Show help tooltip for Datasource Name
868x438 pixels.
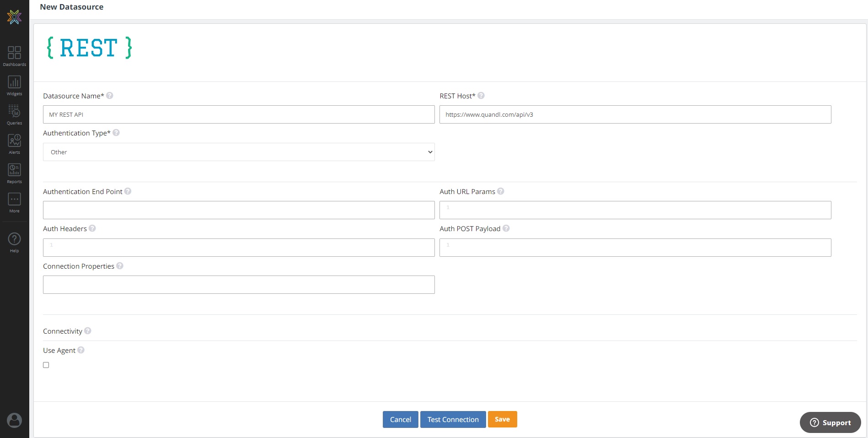click(110, 96)
